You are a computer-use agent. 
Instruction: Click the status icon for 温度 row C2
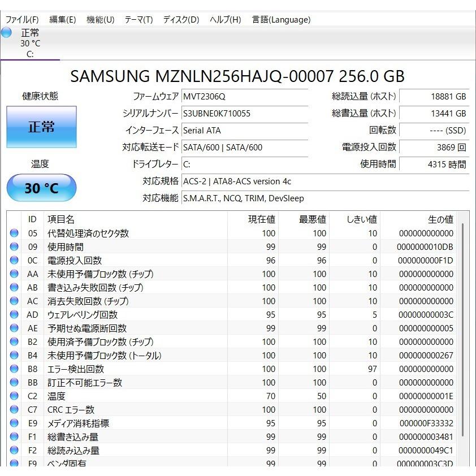pyautogui.click(x=14, y=396)
